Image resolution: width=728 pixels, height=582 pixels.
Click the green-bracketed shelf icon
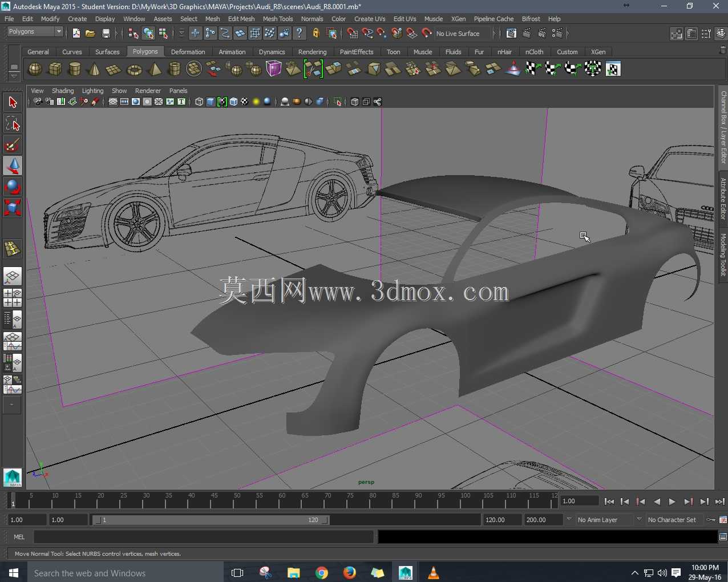[313, 69]
